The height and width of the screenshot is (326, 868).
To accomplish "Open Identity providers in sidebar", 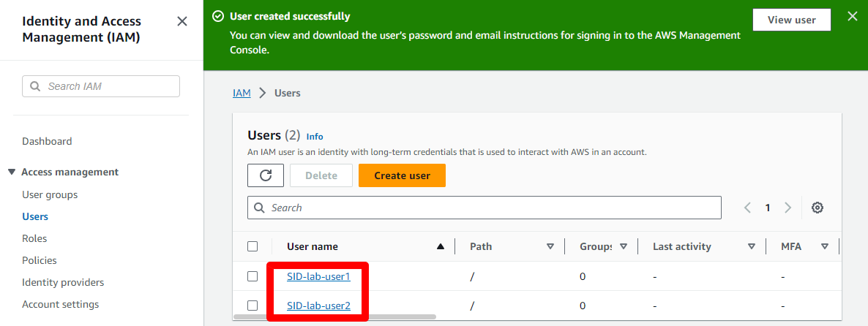I will tap(63, 282).
